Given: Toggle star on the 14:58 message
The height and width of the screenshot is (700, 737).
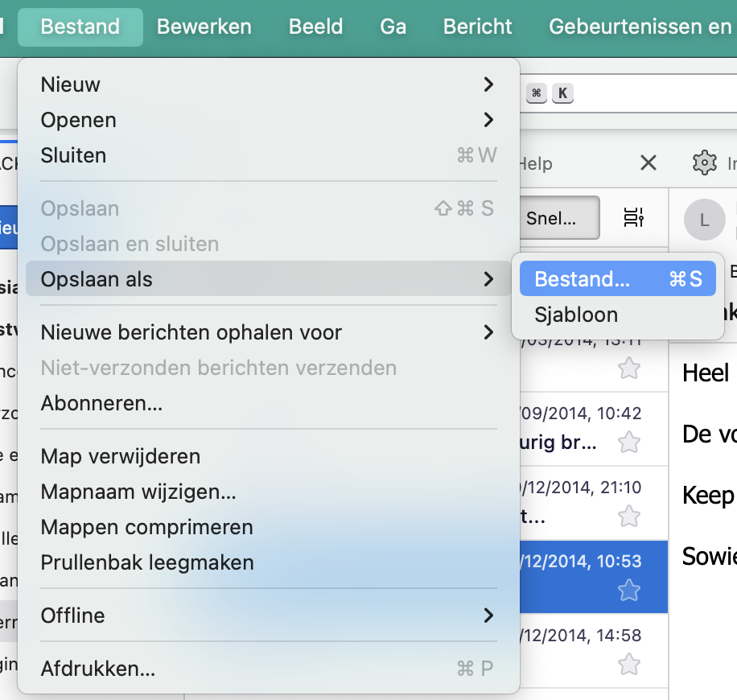Looking at the screenshot, I should 628,664.
